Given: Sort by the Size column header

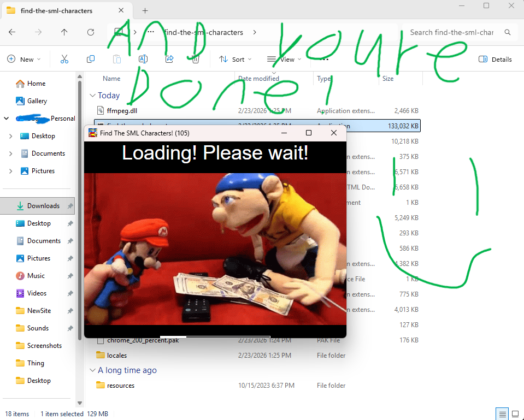Looking at the screenshot, I should click(x=387, y=79).
